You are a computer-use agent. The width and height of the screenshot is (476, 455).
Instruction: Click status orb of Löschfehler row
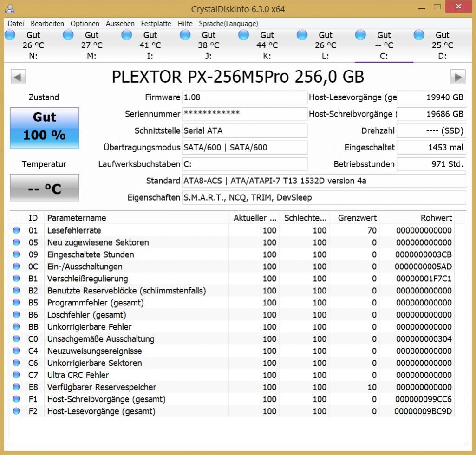click(x=16, y=314)
